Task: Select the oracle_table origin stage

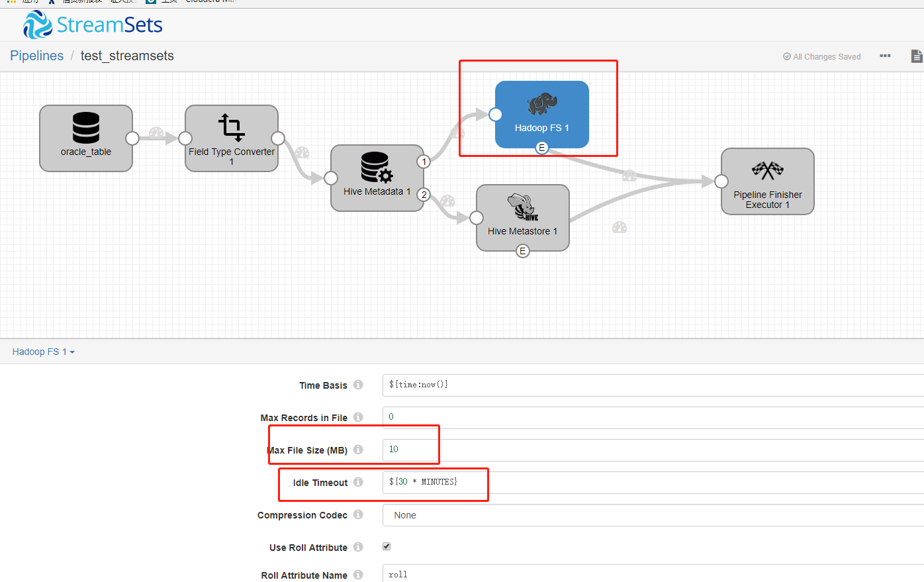Action: 86,138
